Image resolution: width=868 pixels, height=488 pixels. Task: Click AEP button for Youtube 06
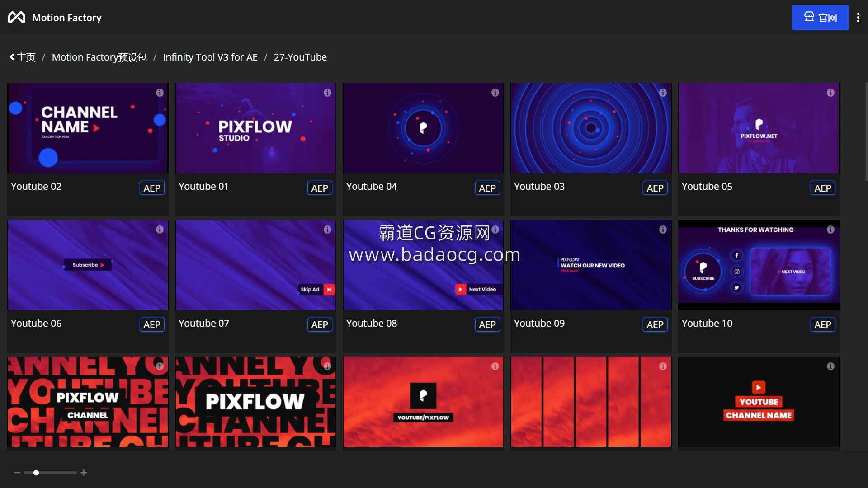(152, 324)
